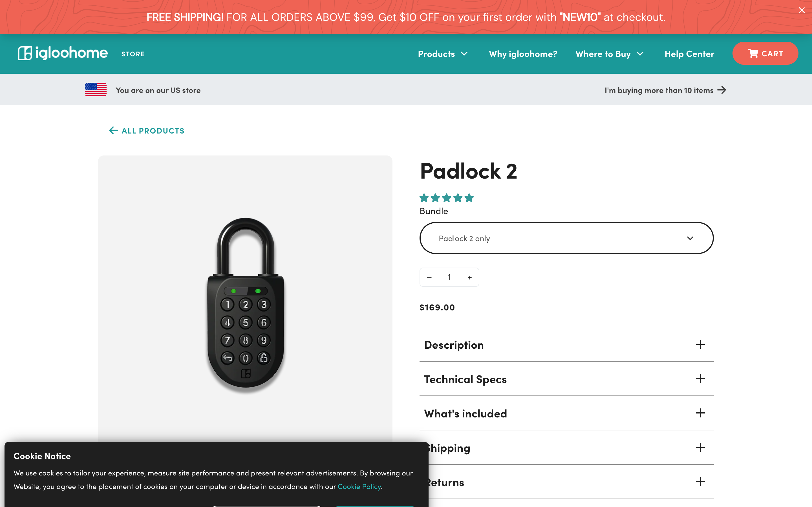
Task: Expand the Technical Specs section
Action: point(700,379)
